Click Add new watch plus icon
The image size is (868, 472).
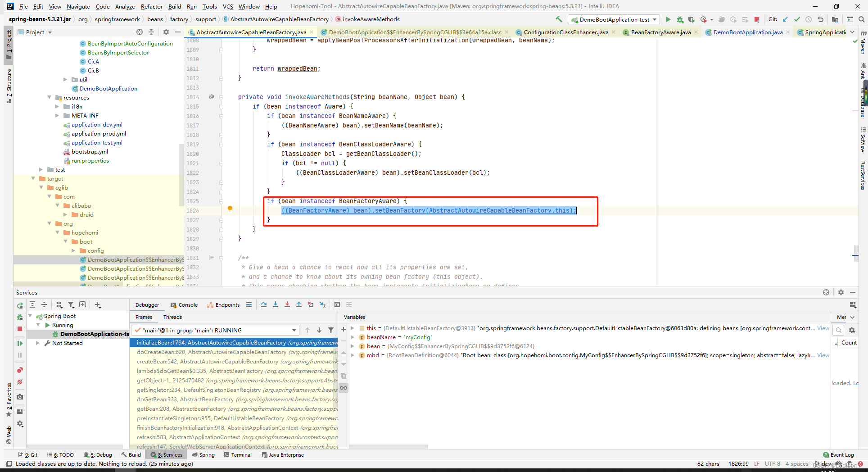344,329
